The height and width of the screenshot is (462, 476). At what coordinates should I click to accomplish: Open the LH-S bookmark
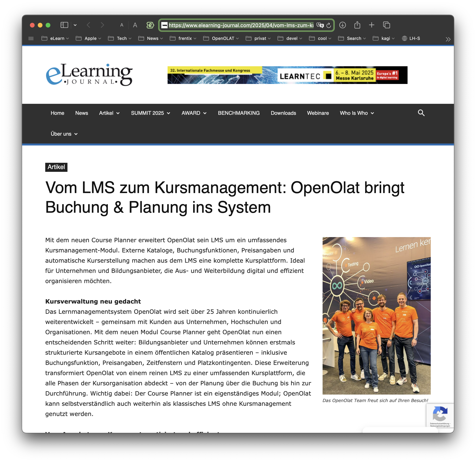tap(411, 38)
